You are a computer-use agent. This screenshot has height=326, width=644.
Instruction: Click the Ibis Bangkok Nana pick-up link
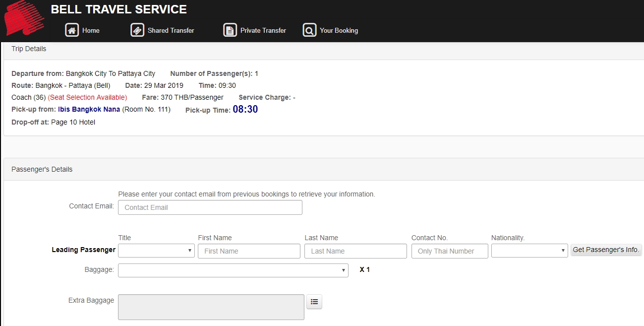tap(89, 109)
